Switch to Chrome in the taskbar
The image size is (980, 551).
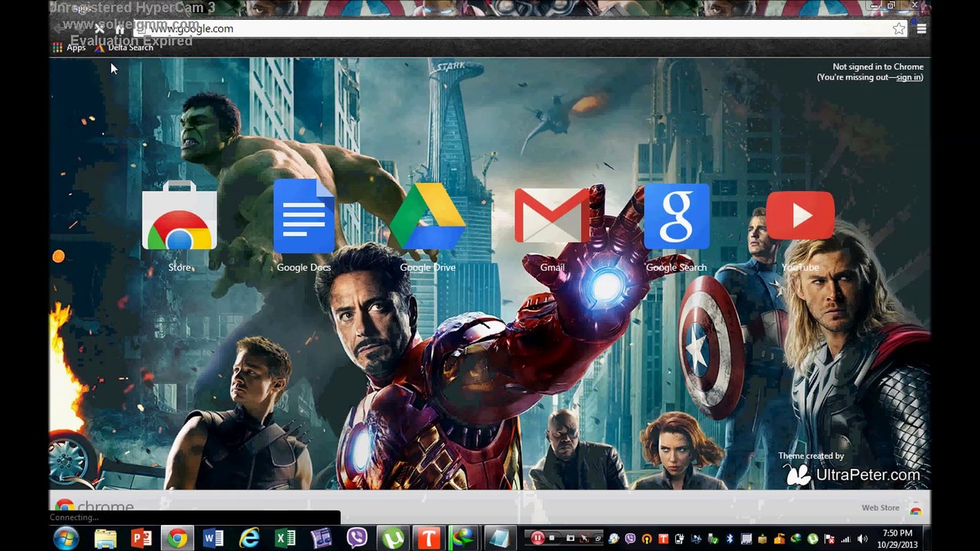coord(178,538)
